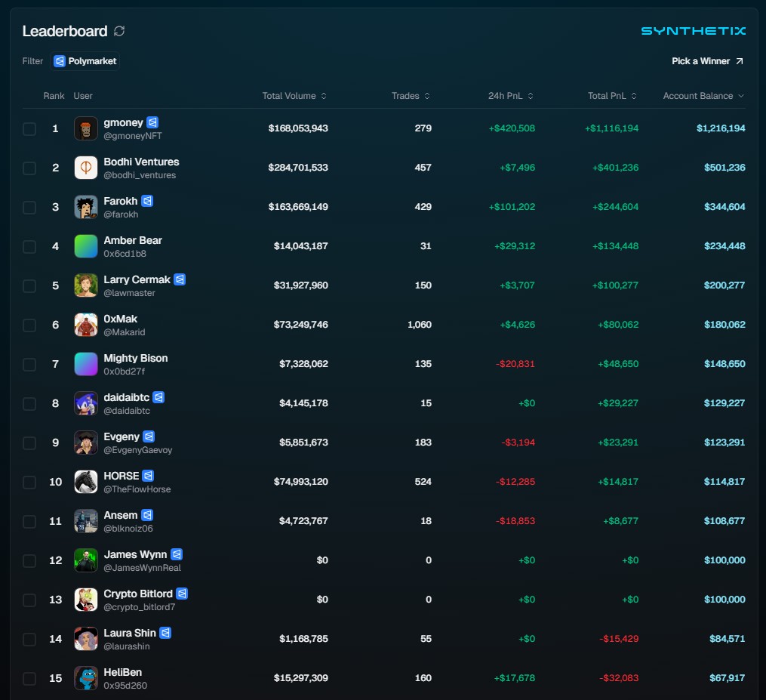Image resolution: width=766 pixels, height=700 pixels.
Task: Open the Pick a Winner link
Action: [x=700, y=60]
